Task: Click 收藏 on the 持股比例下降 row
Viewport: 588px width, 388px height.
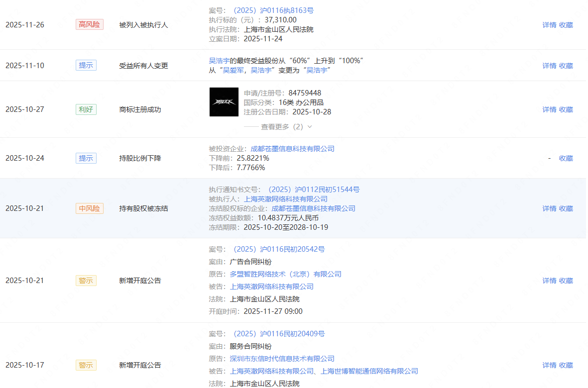Action: point(566,158)
